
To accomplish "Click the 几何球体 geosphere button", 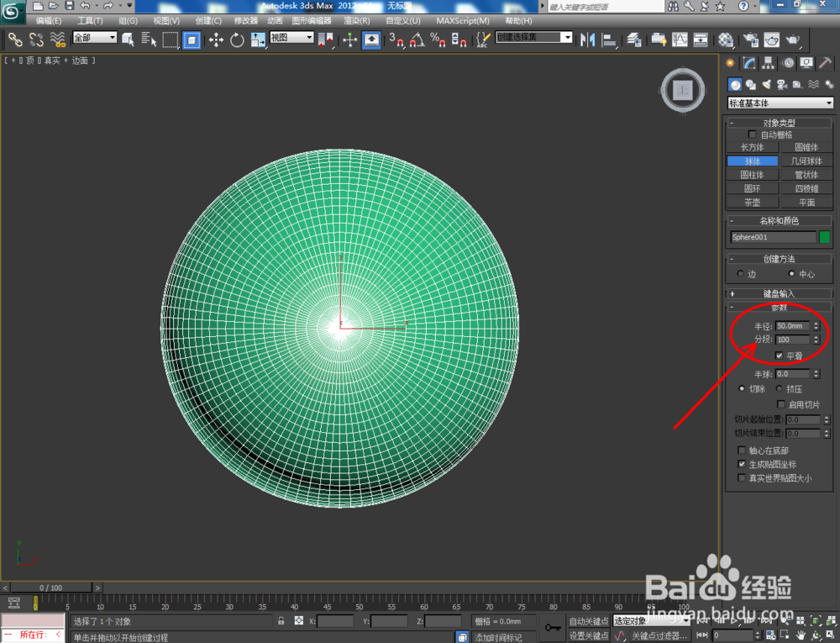I will (x=806, y=161).
